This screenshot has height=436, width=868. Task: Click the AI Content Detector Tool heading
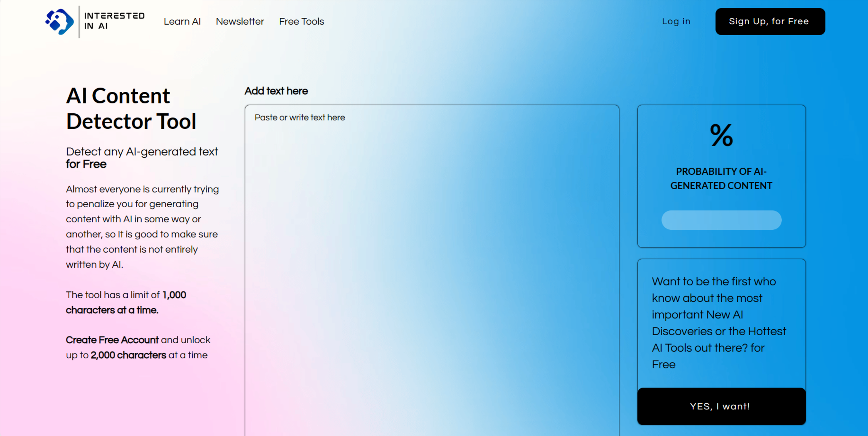click(x=131, y=108)
